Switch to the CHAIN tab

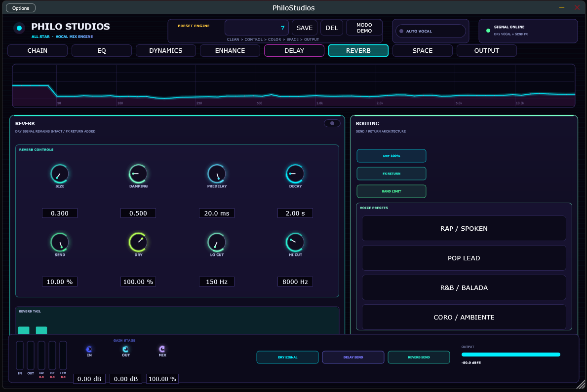(38, 50)
